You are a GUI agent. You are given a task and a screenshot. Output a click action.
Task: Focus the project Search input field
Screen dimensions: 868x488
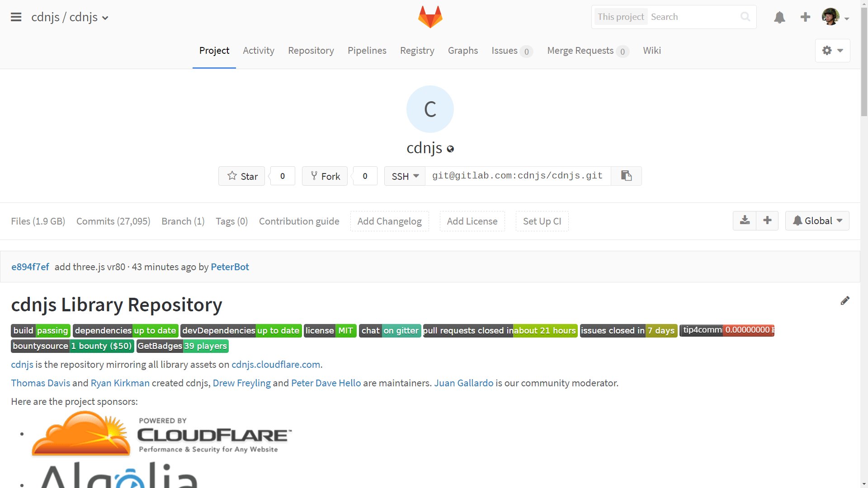694,17
